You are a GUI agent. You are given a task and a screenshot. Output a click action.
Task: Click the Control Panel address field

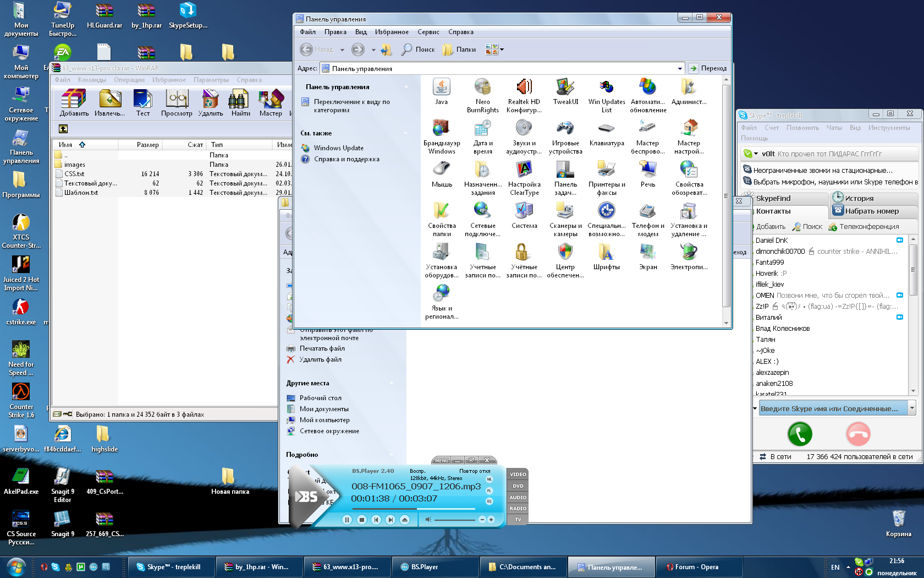coord(502,69)
